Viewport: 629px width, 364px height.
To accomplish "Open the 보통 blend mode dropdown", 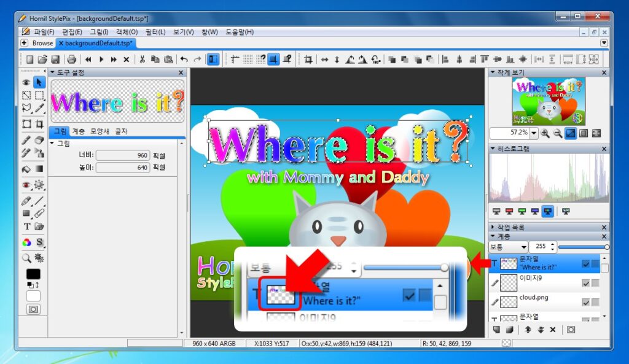I will click(x=508, y=247).
